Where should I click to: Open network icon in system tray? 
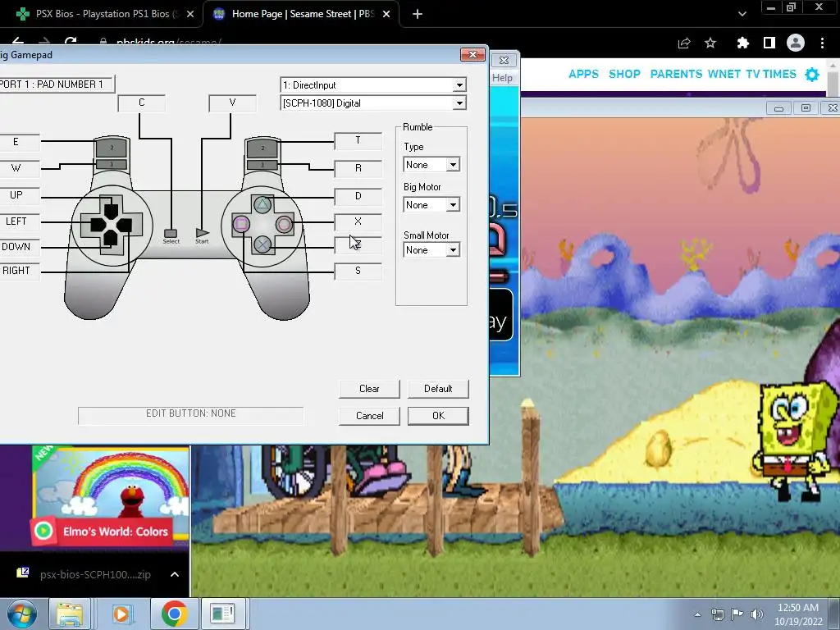(717, 614)
